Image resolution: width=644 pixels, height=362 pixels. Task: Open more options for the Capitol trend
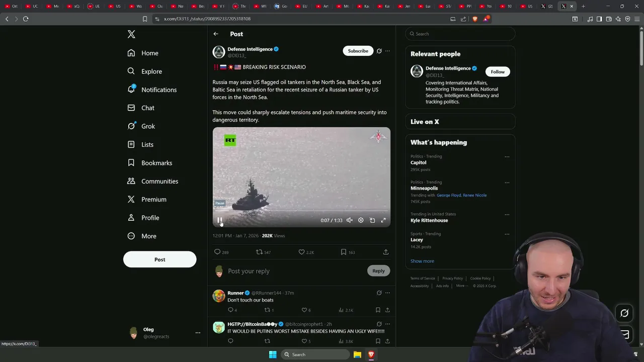[x=507, y=156]
